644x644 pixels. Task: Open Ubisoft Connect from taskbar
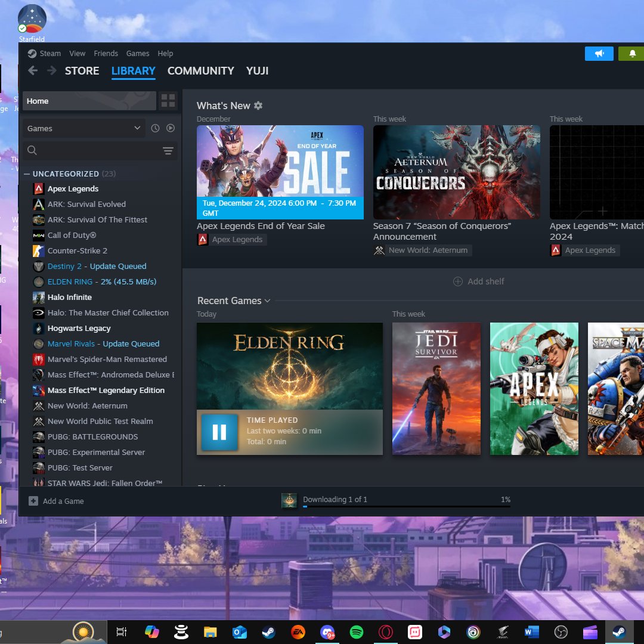click(473, 631)
